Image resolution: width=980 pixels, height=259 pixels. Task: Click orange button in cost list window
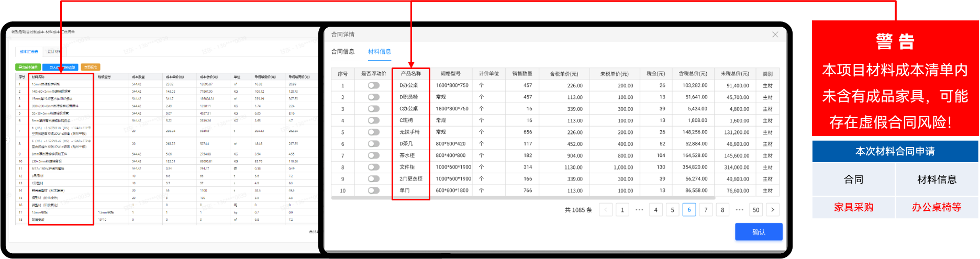tap(91, 67)
